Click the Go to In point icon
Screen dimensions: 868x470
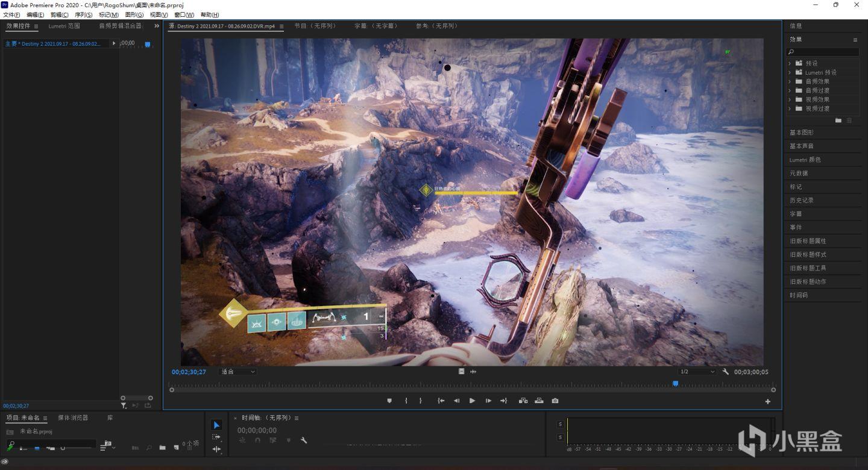(441, 401)
